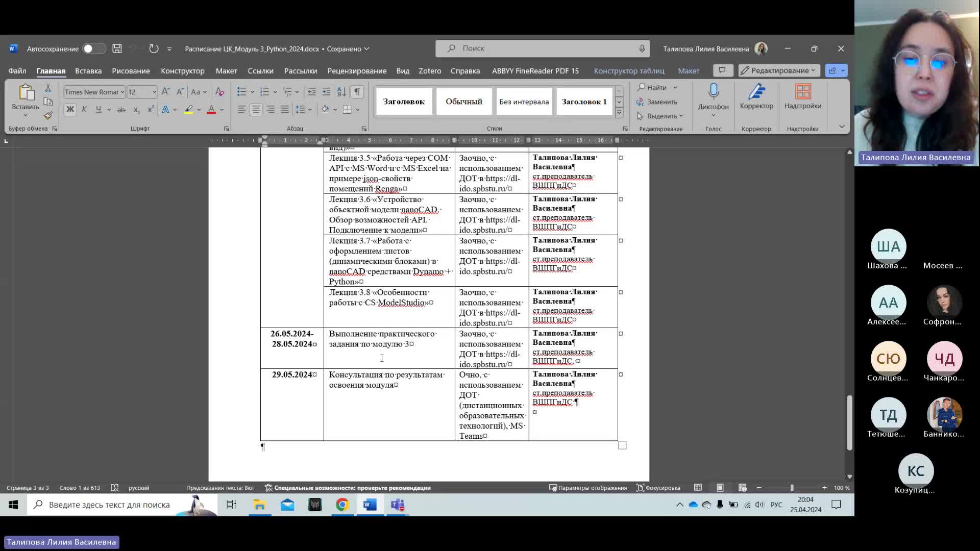Toggle the AutoSave switch
980x551 pixels.
[x=94, y=48]
